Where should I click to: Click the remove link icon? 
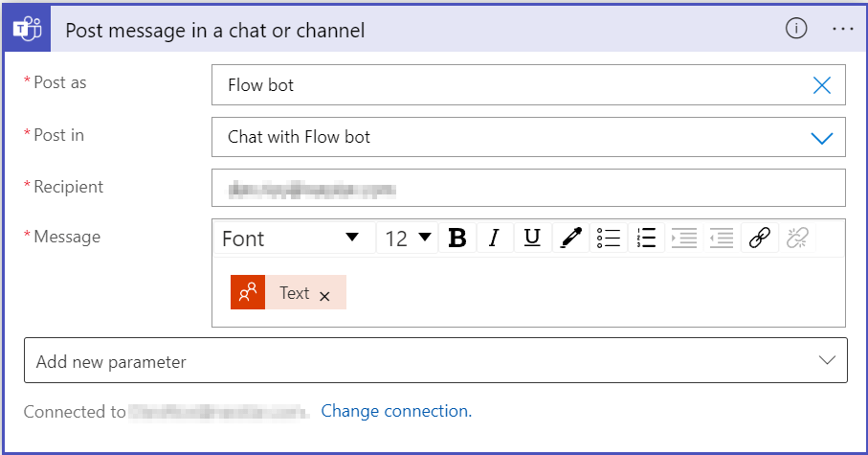797,239
